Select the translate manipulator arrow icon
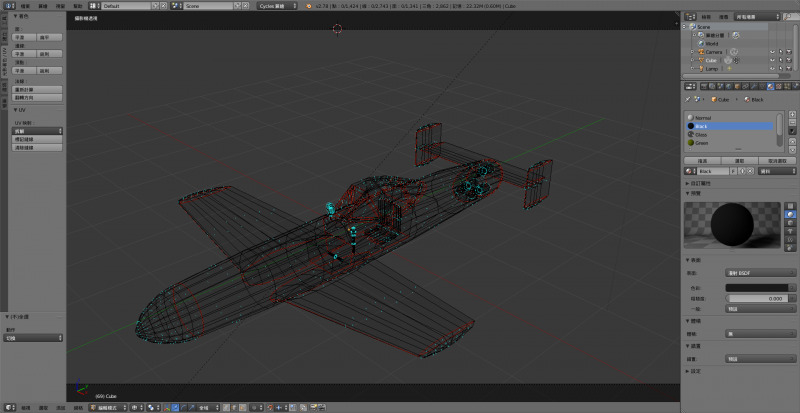The height and width of the screenshot is (413, 800). pyautogui.click(x=175, y=408)
